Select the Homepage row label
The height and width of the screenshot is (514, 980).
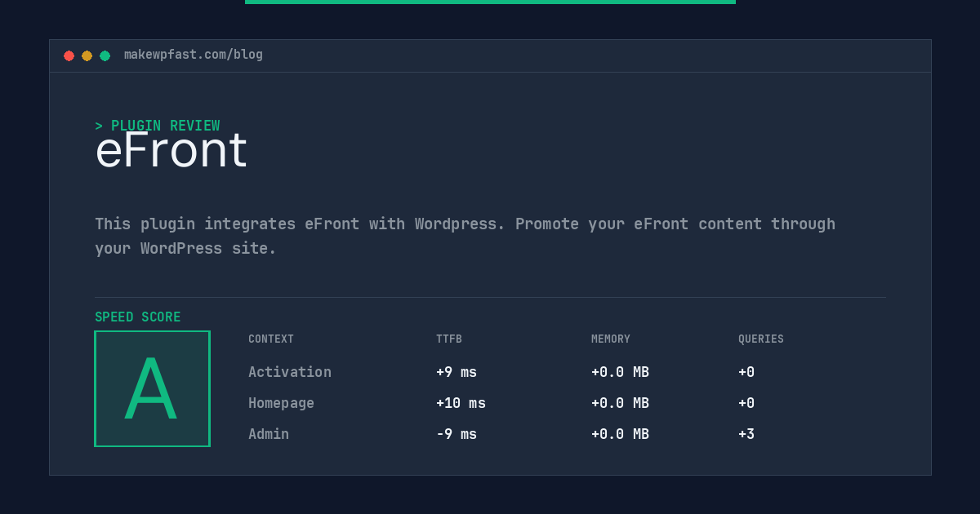coord(281,403)
